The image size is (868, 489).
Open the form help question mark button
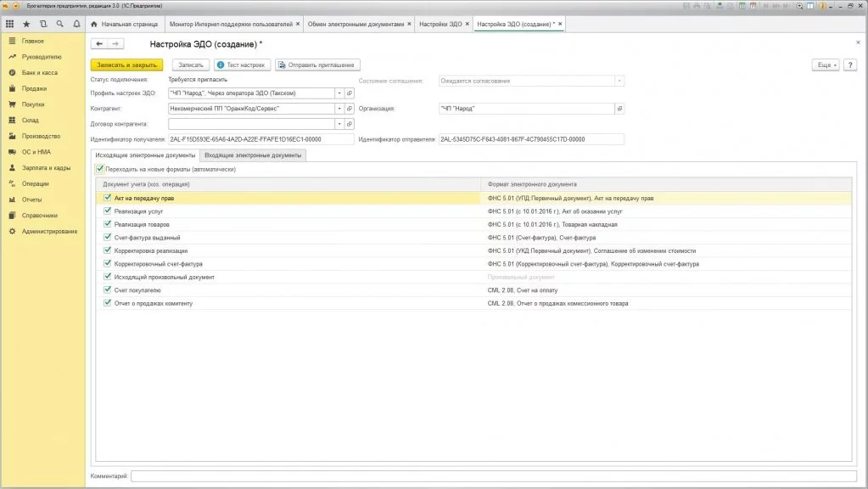(849, 65)
